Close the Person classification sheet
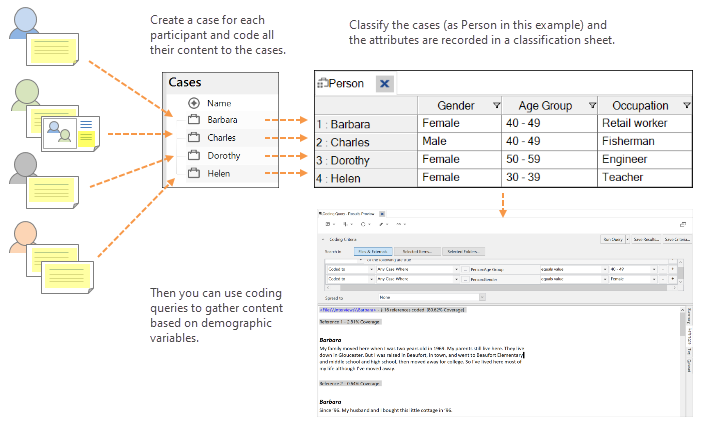703x430 pixels. point(385,84)
